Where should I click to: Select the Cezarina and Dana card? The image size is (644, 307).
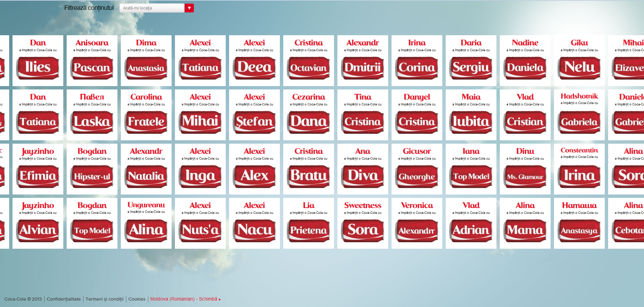click(x=309, y=115)
